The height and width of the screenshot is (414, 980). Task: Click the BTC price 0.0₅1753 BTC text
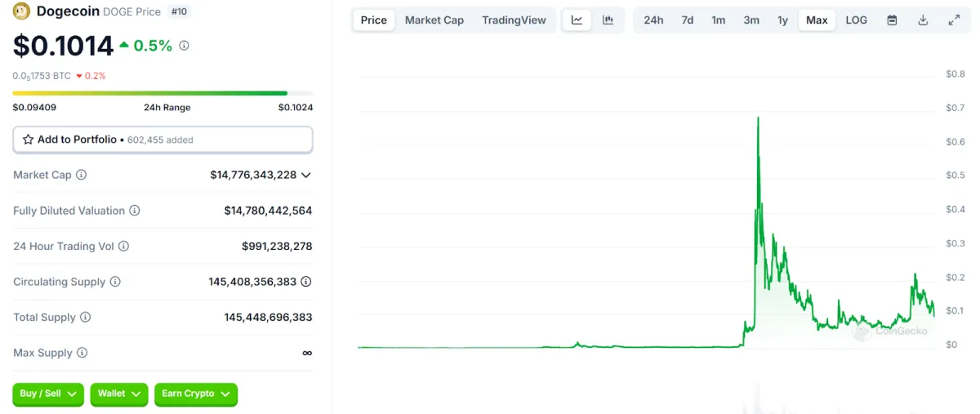42,76
